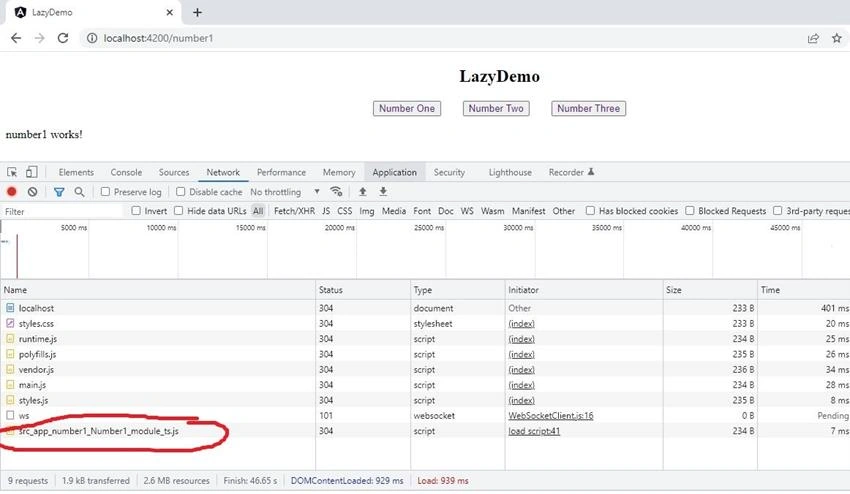Sort by the Status column header
Viewport: 850px width, 494px height.
tap(363, 290)
